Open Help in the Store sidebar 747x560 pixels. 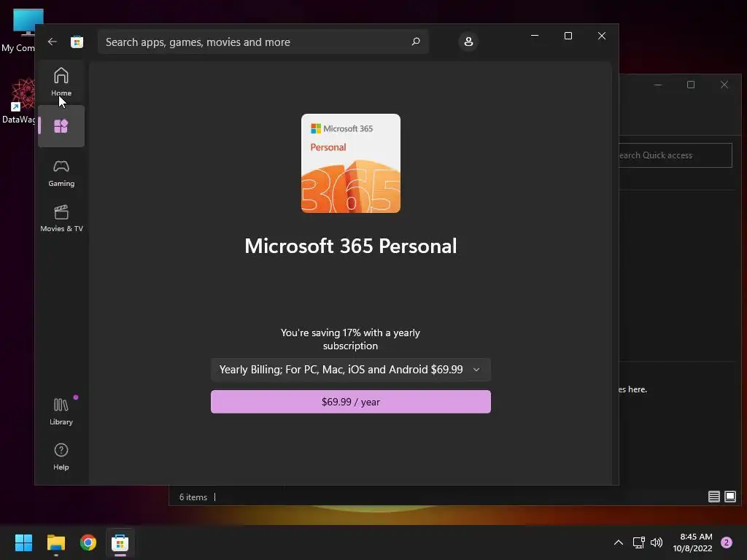[61, 456]
